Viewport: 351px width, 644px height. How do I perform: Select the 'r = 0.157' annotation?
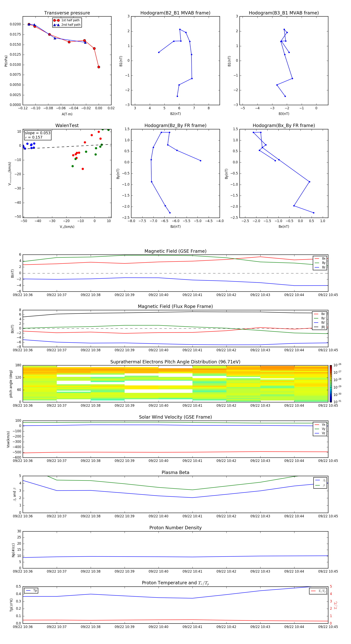point(34,137)
